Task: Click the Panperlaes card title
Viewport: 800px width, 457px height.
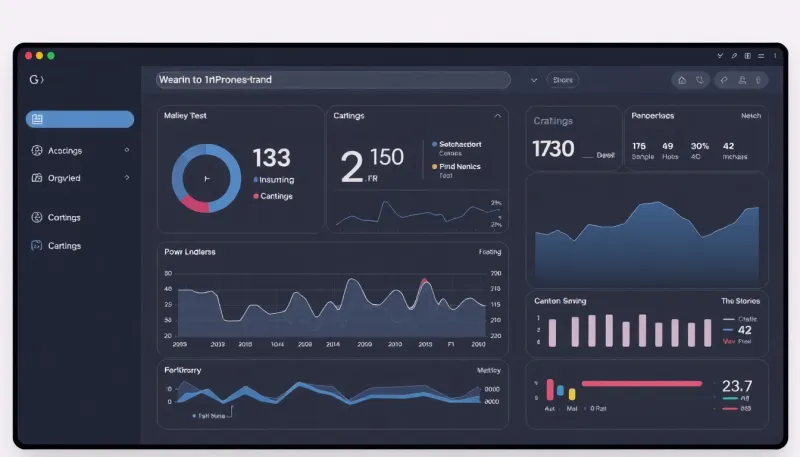Action: click(x=653, y=116)
